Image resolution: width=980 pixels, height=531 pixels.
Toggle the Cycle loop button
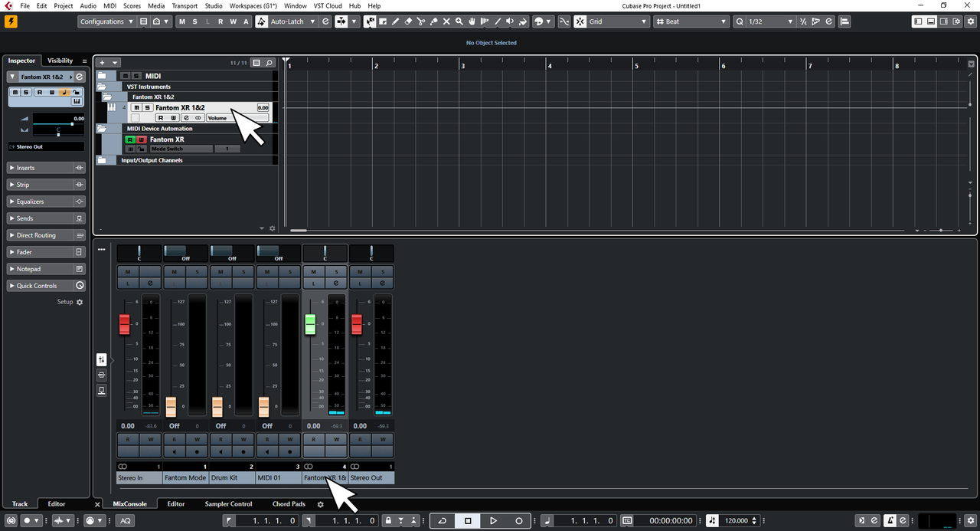pyautogui.click(x=443, y=521)
